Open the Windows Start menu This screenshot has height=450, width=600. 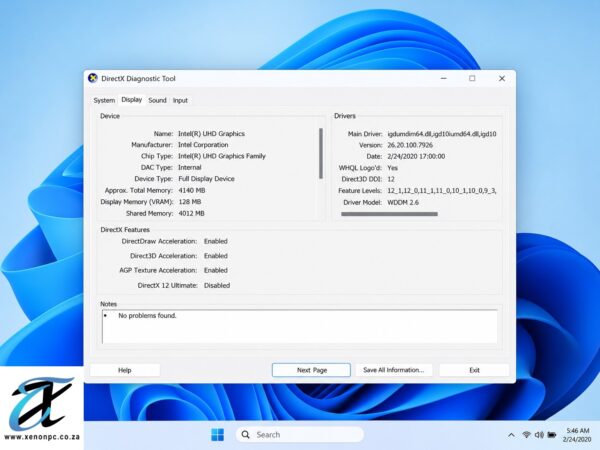coord(217,435)
